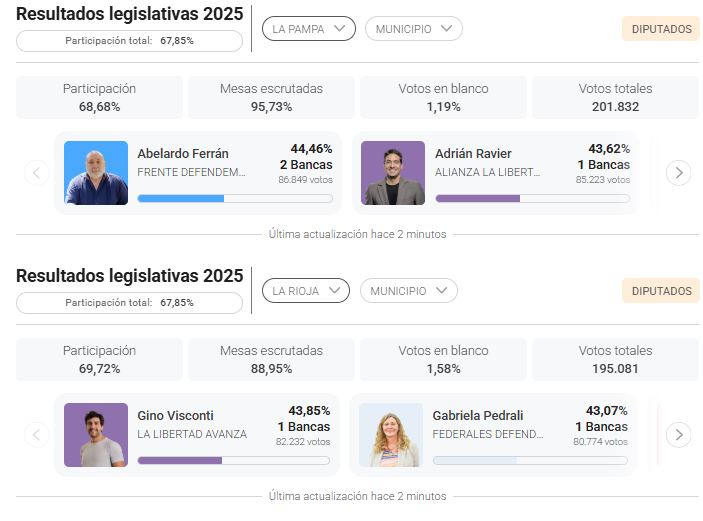Screen dimensions: 703x521
Task: Click previous arrow in La Pampa results carousel
Action: pyautogui.click(x=36, y=173)
